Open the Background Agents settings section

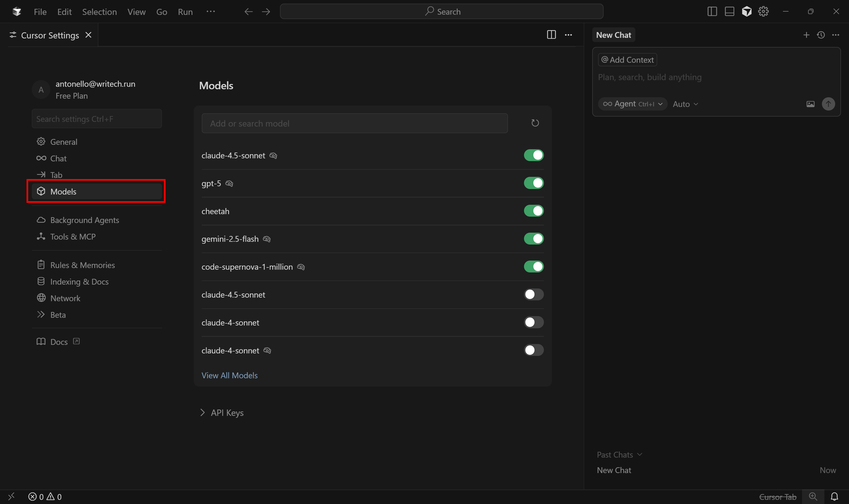pyautogui.click(x=85, y=220)
